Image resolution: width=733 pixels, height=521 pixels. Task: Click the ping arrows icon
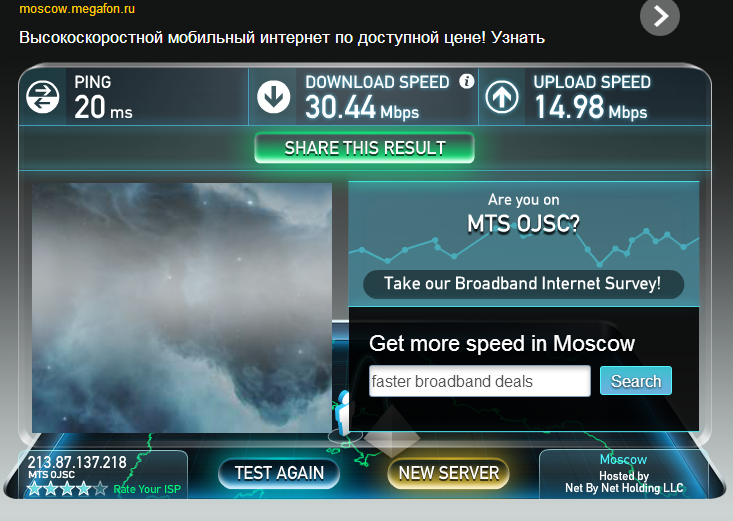(43, 97)
